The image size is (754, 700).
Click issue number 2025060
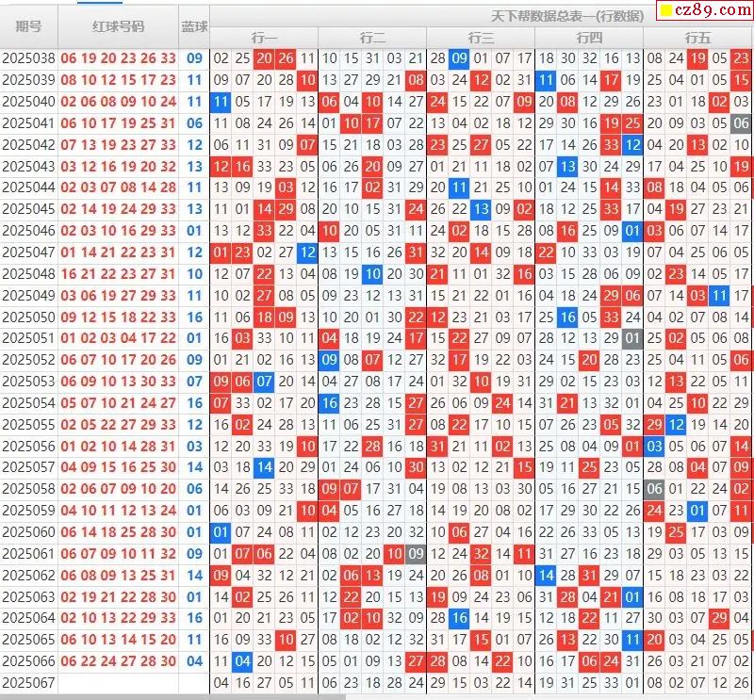(x=29, y=532)
